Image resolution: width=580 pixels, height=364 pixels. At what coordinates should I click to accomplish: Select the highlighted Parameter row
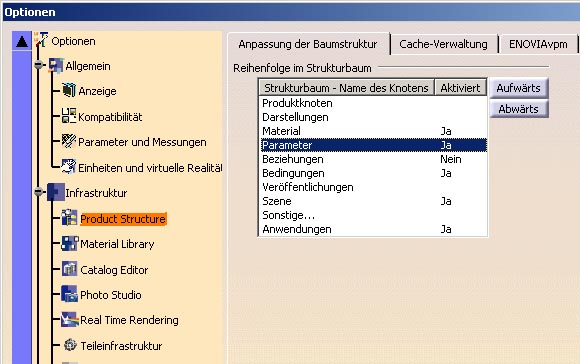pos(373,145)
